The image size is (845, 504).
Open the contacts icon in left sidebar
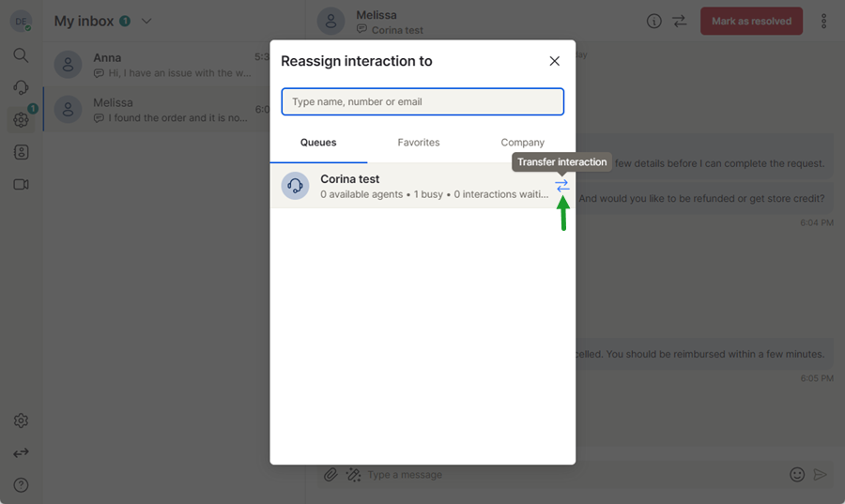(x=21, y=152)
